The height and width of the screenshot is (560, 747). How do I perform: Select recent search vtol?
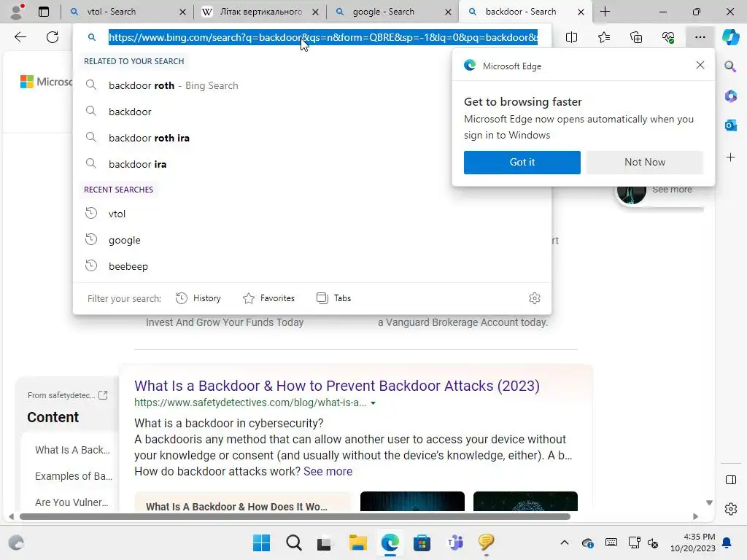312,214
